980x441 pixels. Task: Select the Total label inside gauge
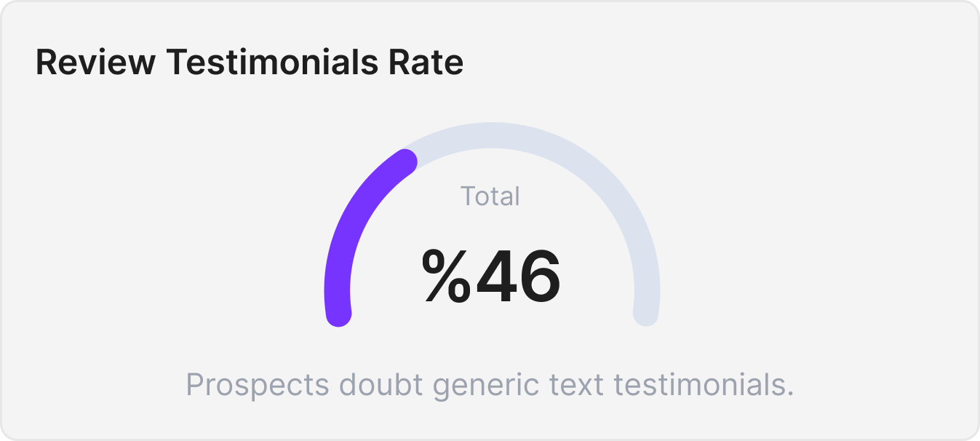[490, 196]
